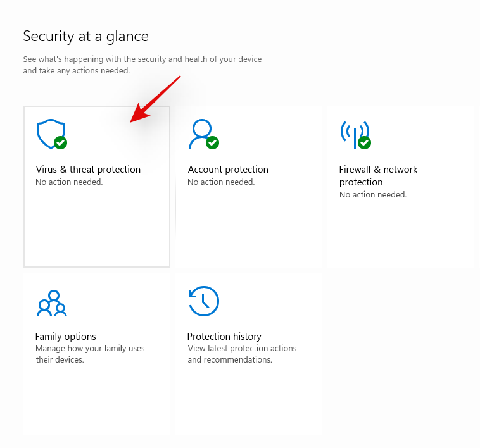Open the Account protection title link
Viewport: 480px width, 448px height.
(x=228, y=170)
